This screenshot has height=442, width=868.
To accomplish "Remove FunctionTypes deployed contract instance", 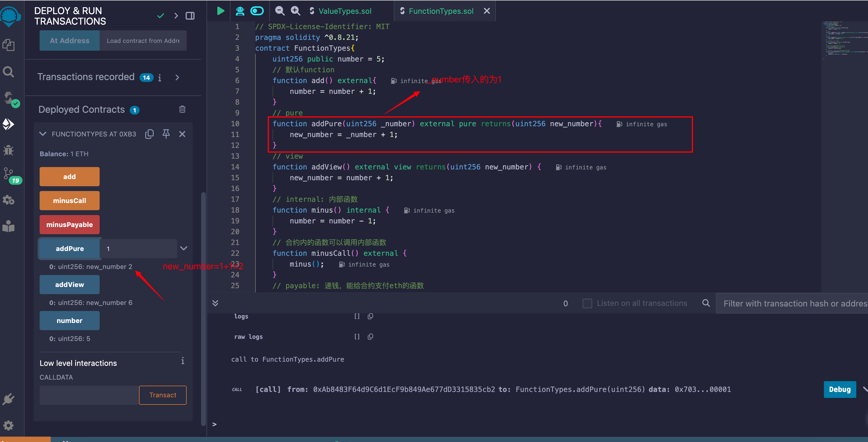I will click(x=182, y=134).
